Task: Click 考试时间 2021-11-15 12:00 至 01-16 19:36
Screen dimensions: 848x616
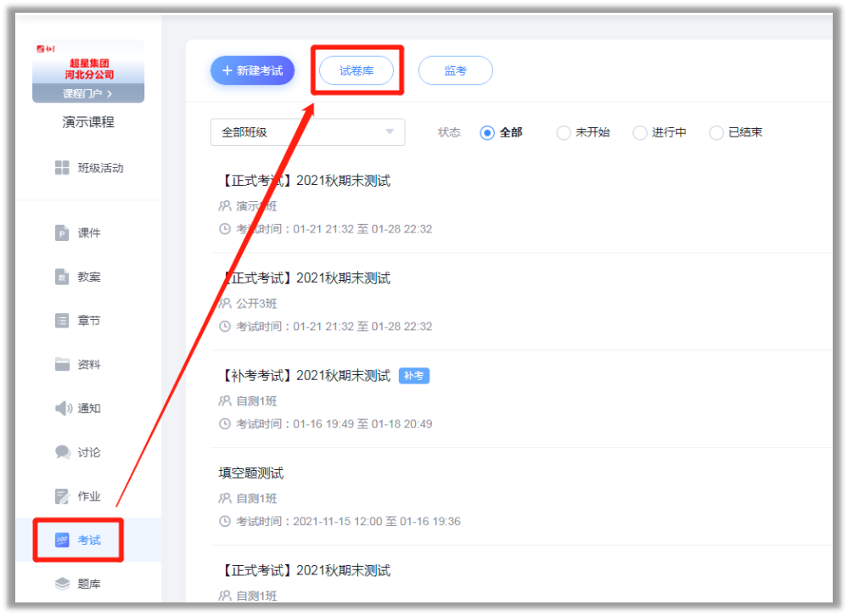Action: 348,521
